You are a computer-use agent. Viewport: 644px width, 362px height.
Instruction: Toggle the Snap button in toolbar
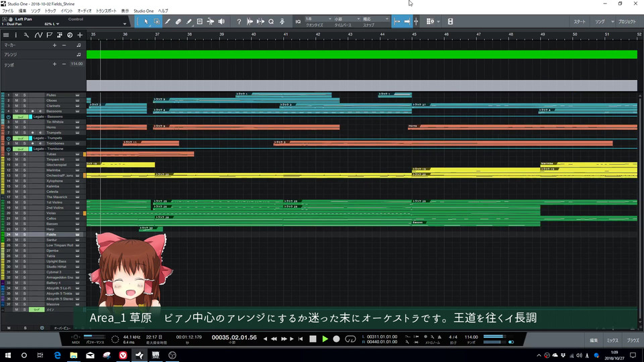pos(396,21)
